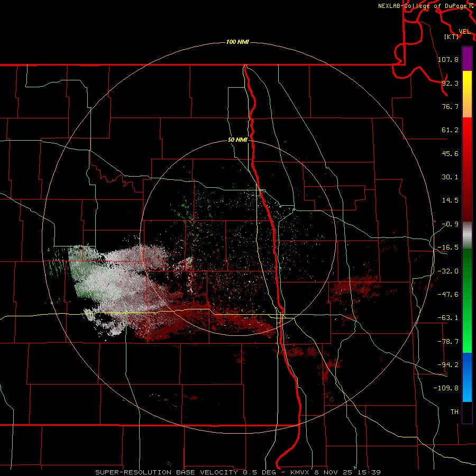Click the -16.5 scale value

[x=448, y=248]
